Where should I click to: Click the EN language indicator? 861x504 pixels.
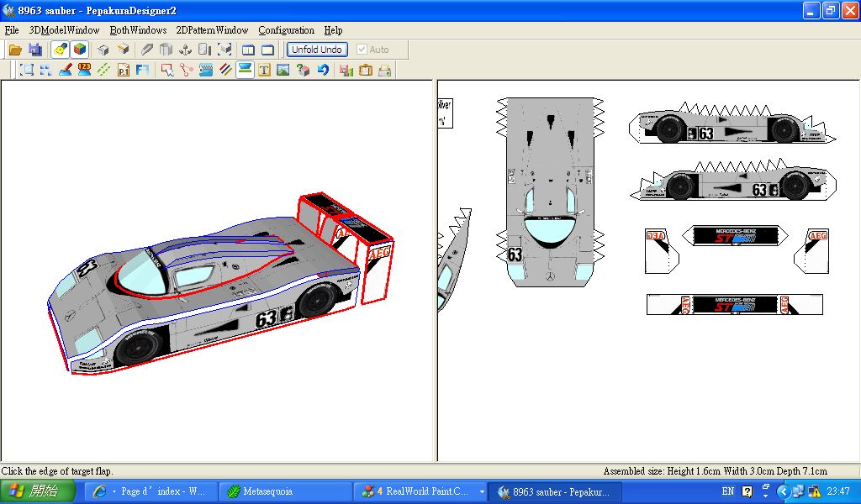[727, 491]
